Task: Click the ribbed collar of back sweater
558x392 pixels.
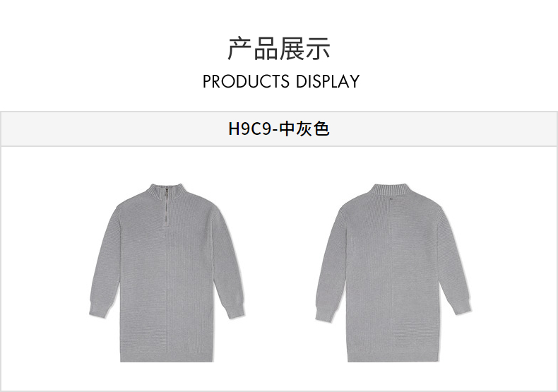Action: (x=391, y=189)
